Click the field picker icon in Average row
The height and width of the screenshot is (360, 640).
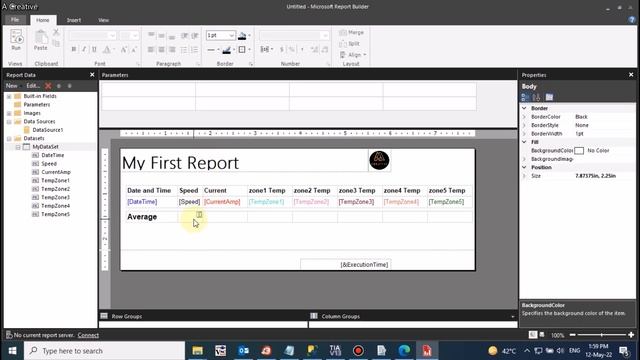[x=199, y=214]
